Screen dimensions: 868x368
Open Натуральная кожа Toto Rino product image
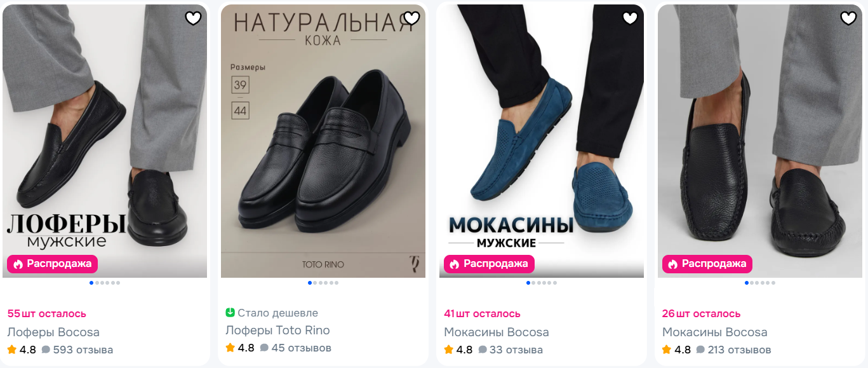[x=323, y=141]
